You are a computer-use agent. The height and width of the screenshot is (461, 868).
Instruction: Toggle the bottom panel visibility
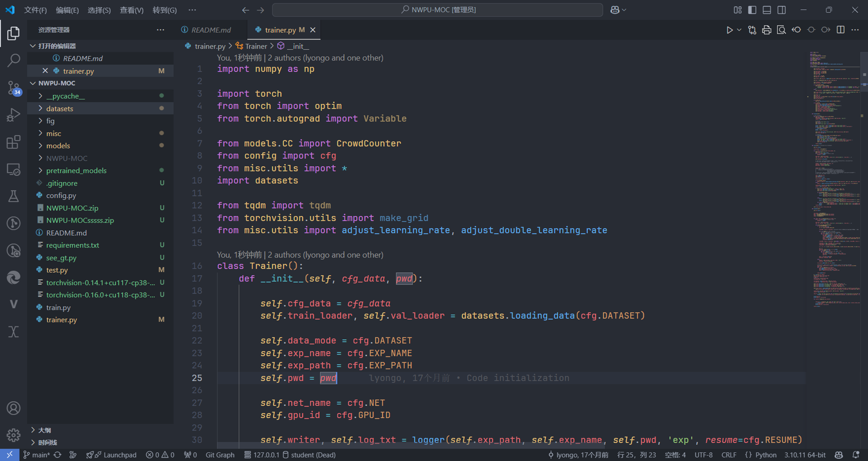tap(767, 10)
